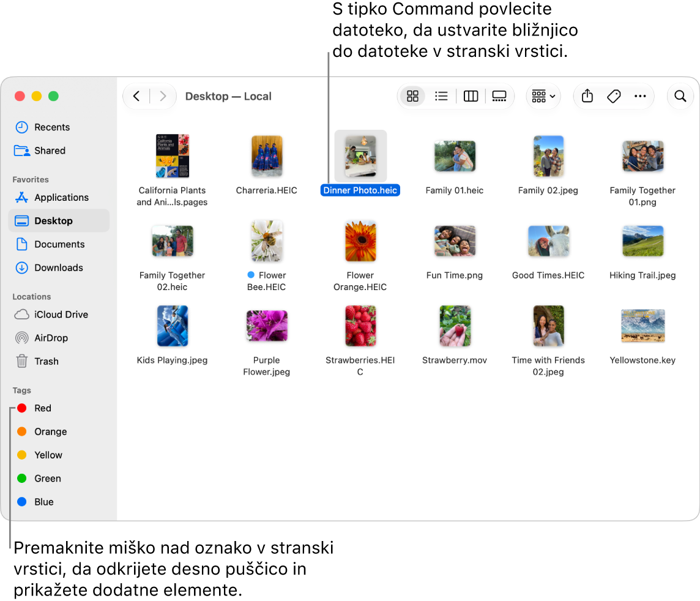Go back with the left chevron
This screenshot has width=700, height=601.
(x=136, y=96)
